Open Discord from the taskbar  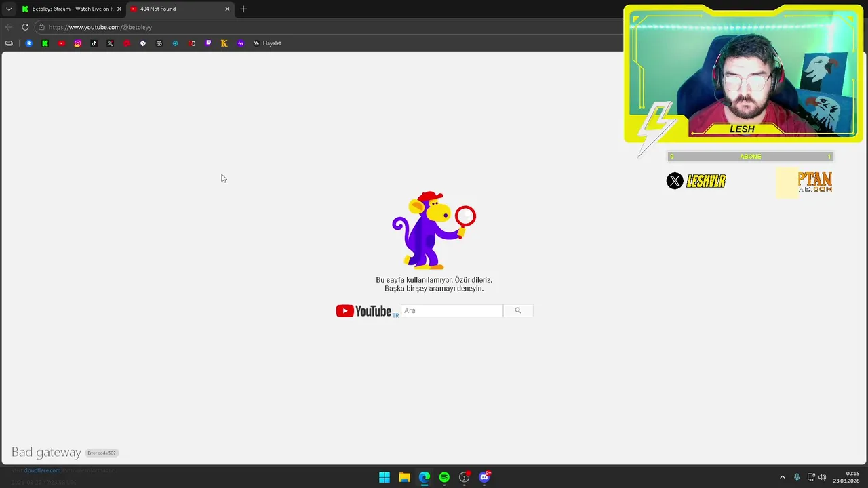(484, 477)
